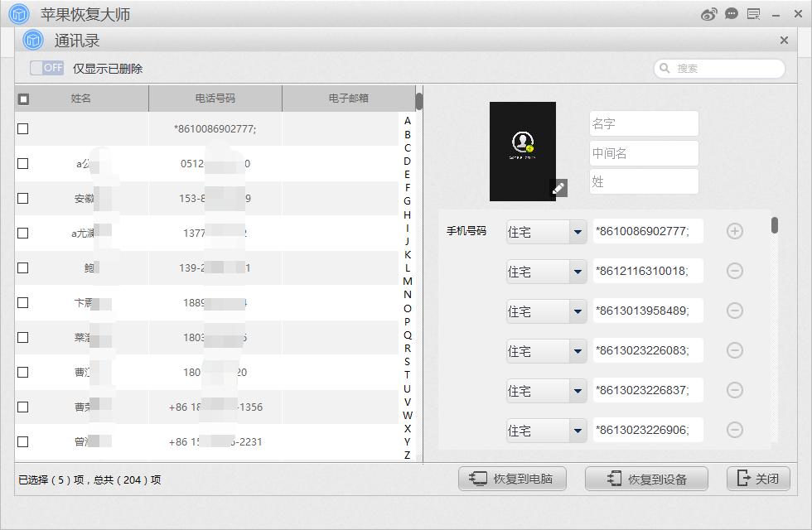Click the minus icon beside *8612116310018
Viewport: 812px width, 530px height.
(734, 271)
